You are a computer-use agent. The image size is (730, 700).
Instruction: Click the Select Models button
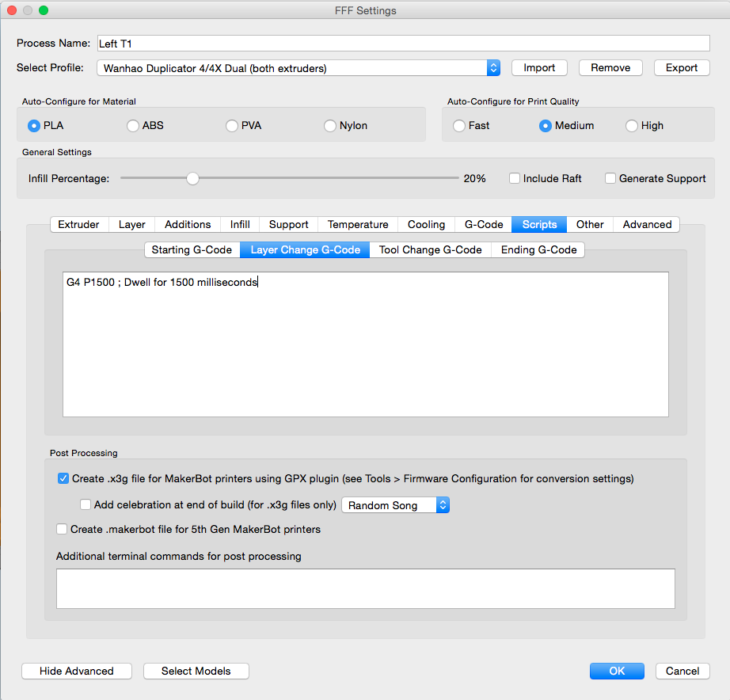196,671
